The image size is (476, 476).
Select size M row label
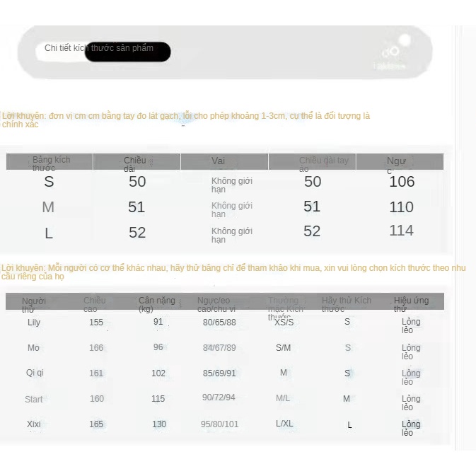click(48, 207)
